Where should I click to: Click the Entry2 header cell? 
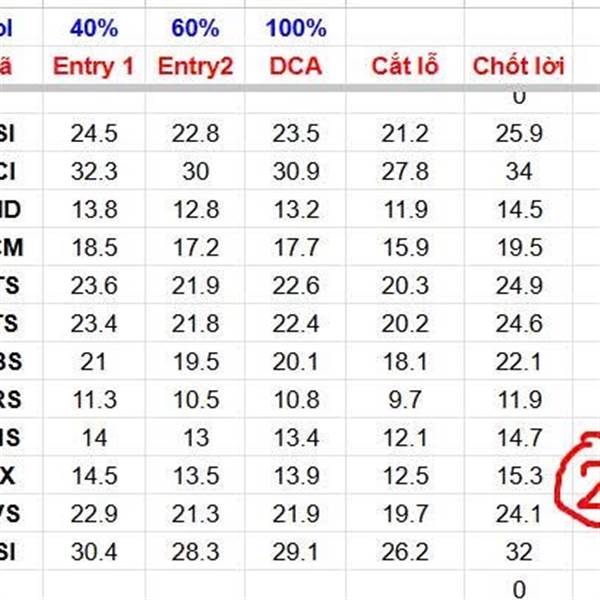194,67
